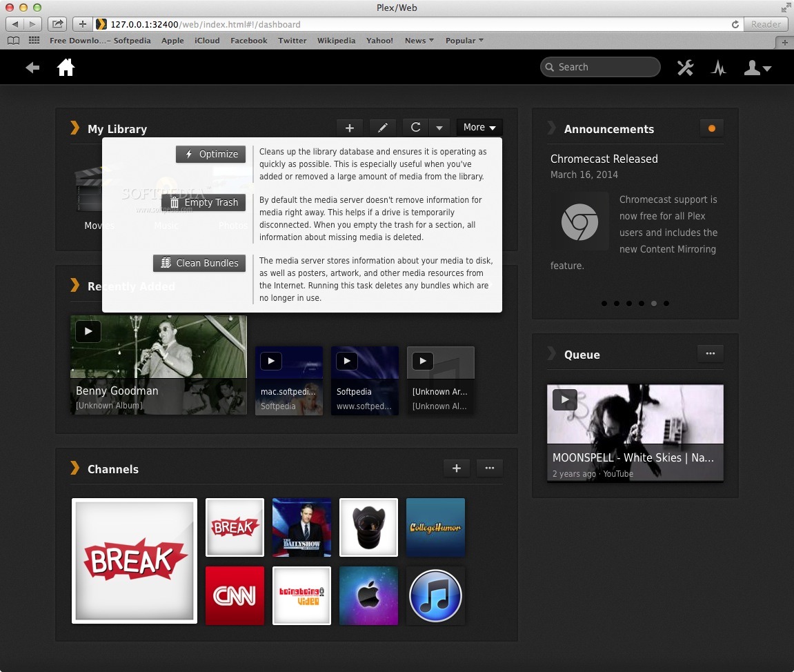Viewport: 794px width, 672px height.
Task: Collapse the Announcements panel chevron
Action: [551, 128]
